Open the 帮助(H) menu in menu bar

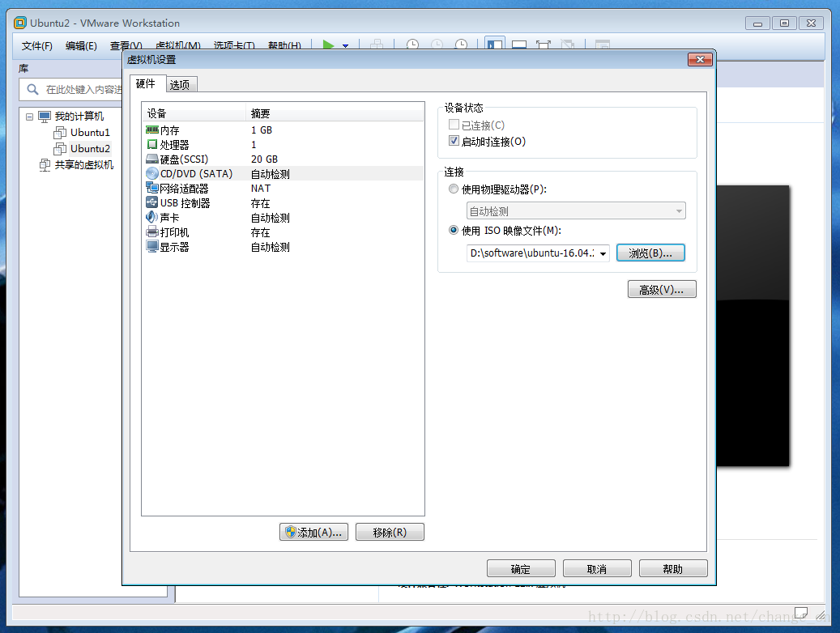click(284, 46)
